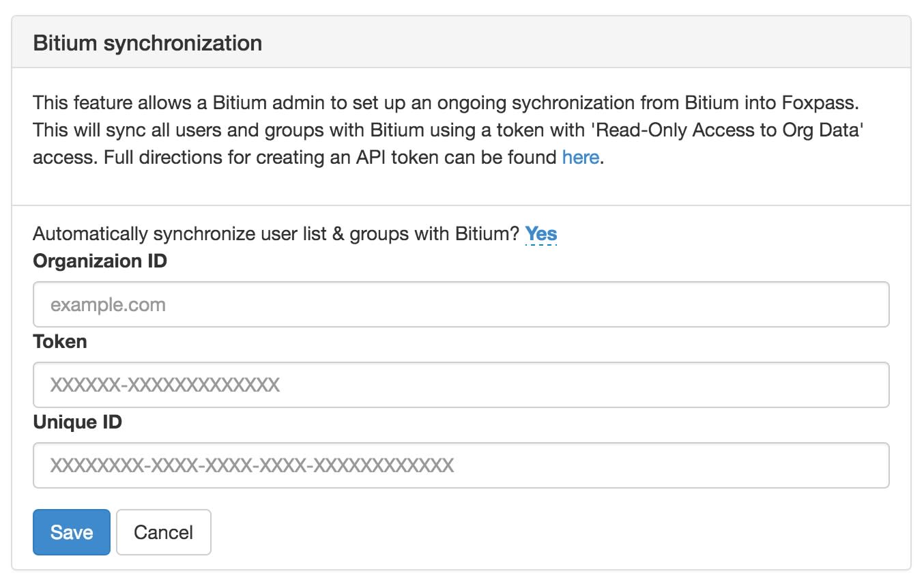Image resolution: width=924 pixels, height=580 pixels.
Task: Click the Organizaion ID label
Action: pyautogui.click(x=100, y=261)
